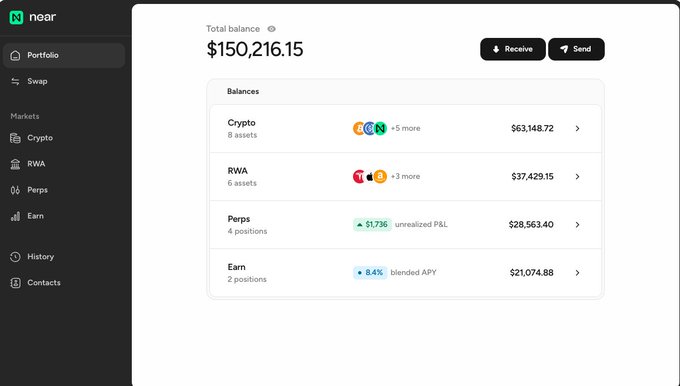Click the Send button
This screenshot has height=386, width=680.
(x=576, y=49)
